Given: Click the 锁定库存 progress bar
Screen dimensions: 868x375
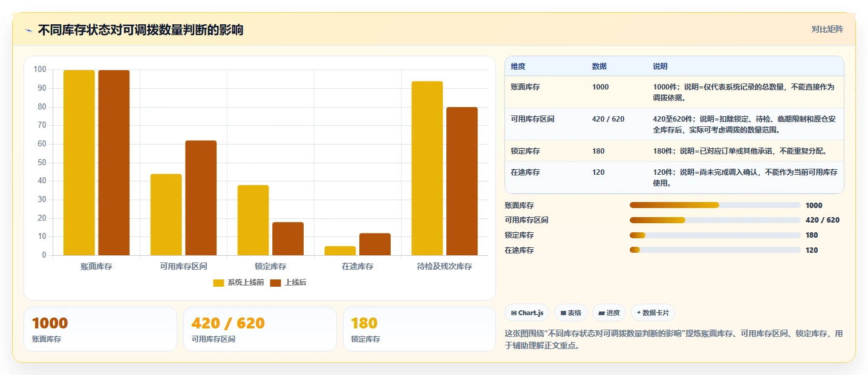Looking at the screenshot, I should pyautogui.click(x=715, y=235).
